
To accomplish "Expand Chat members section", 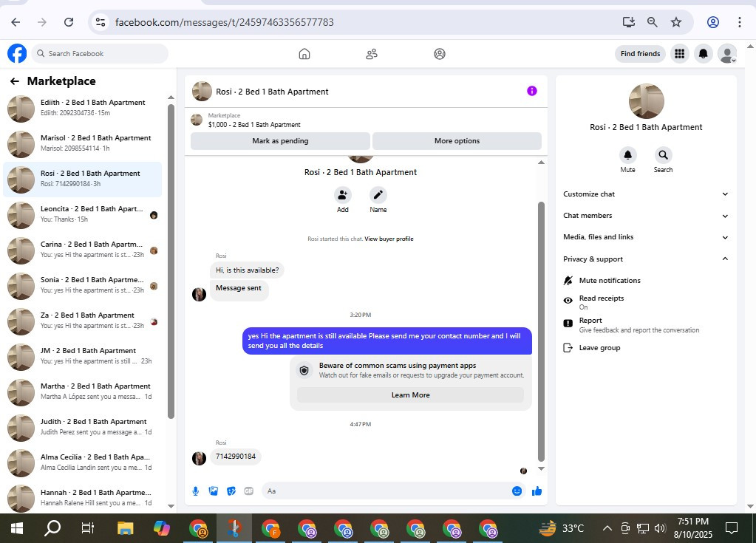I will [x=646, y=216].
